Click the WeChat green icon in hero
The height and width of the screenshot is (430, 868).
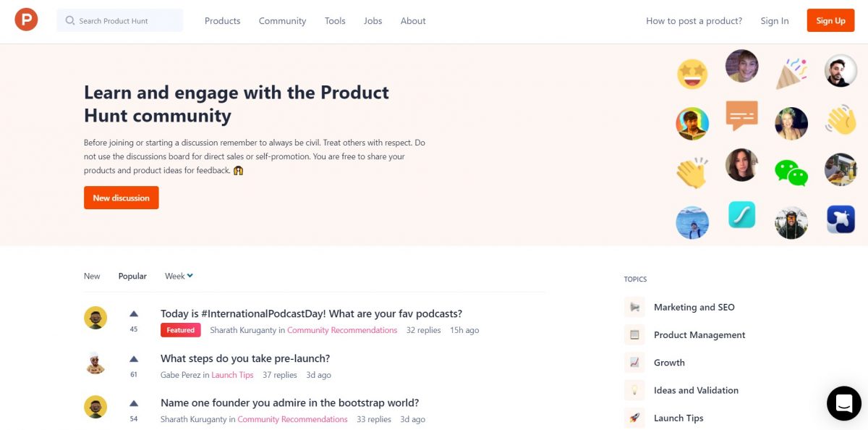(791, 172)
